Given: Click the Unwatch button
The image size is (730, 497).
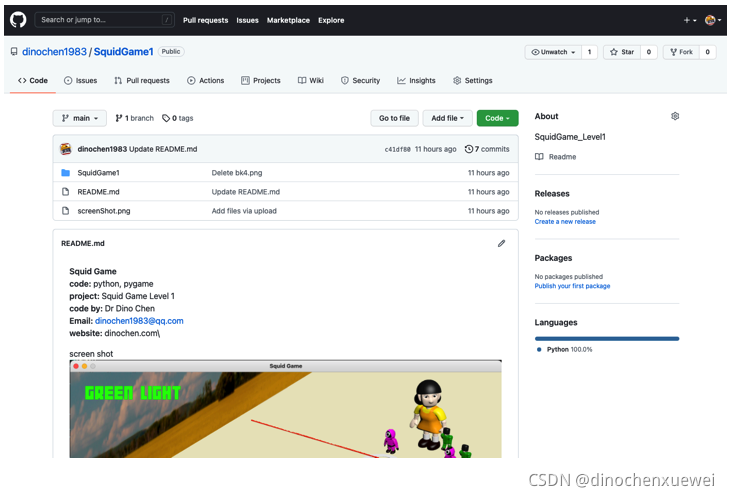Looking at the screenshot, I should pyautogui.click(x=553, y=52).
